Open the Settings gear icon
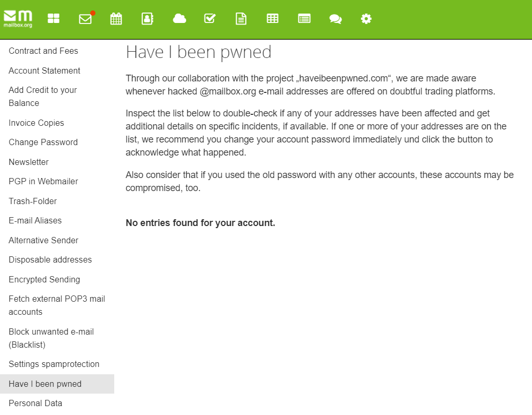The width and height of the screenshot is (532, 415). coord(366,19)
